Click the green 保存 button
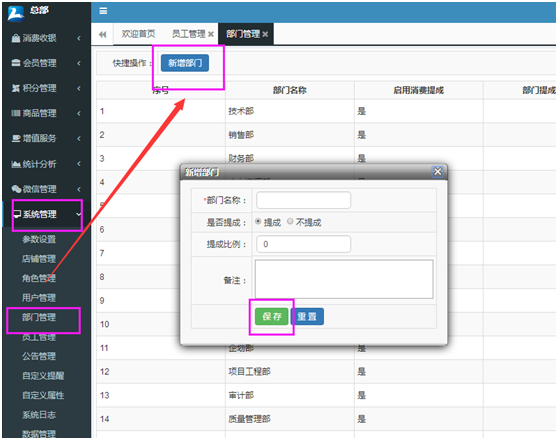The width and height of the screenshot is (558, 440). 272,316
